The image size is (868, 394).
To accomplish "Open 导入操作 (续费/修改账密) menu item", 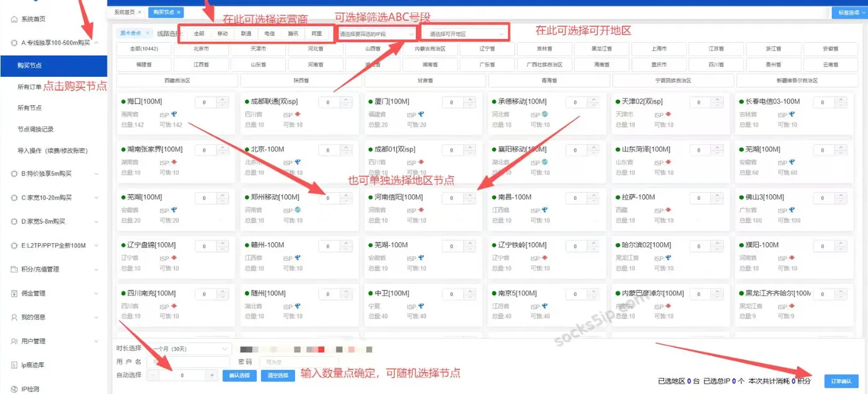I will click(x=53, y=151).
